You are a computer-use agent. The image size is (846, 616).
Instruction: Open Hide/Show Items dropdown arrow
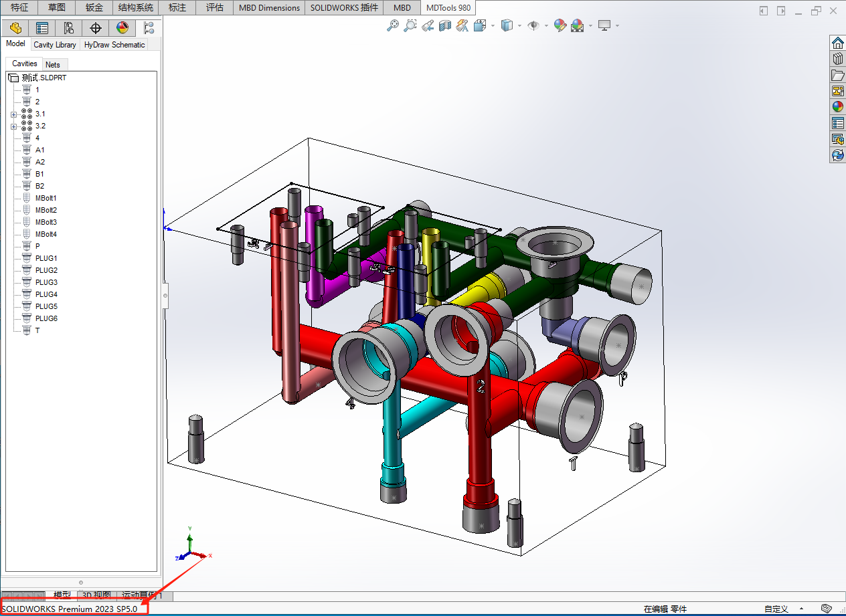(546, 26)
